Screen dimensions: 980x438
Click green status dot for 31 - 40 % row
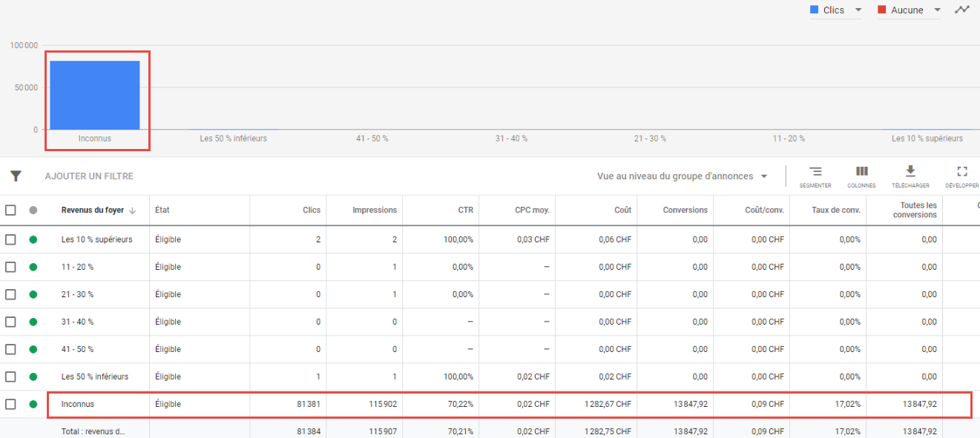[x=33, y=322]
